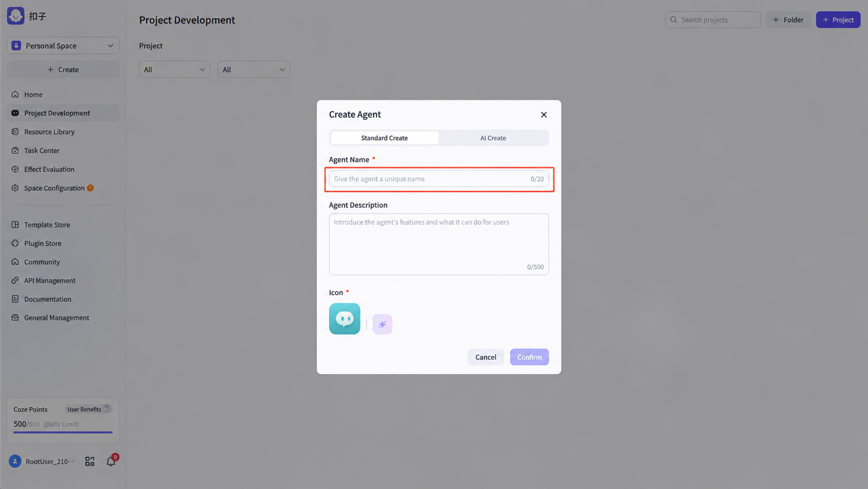Click the Create button in sidebar
Viewport: 868px width, 489px height.
(63, 70)
